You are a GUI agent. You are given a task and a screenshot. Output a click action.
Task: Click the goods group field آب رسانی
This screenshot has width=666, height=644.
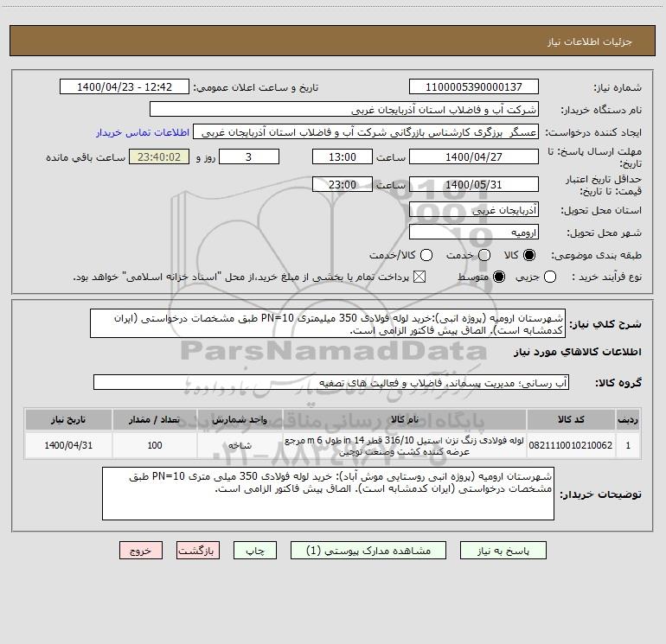click(x=331, y=382)
